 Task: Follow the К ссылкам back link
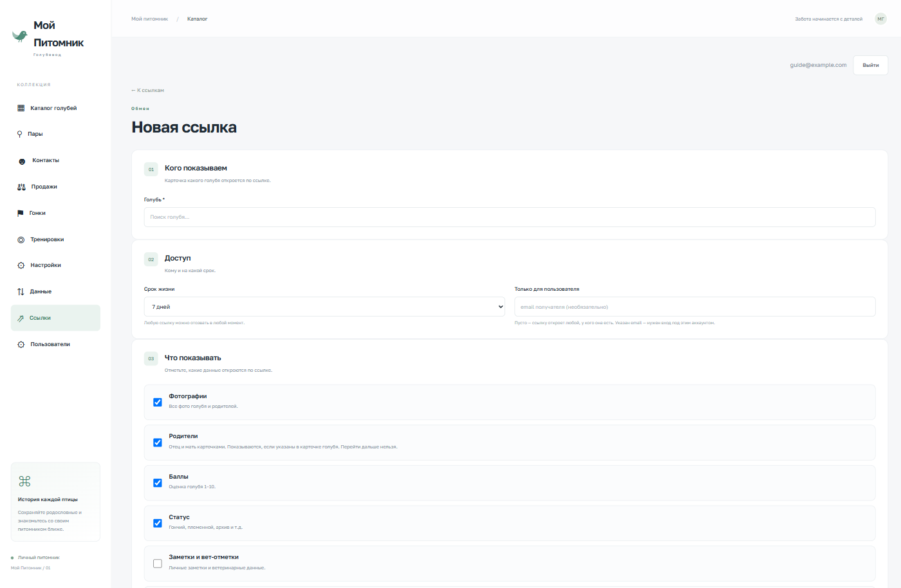pos(148,90)
